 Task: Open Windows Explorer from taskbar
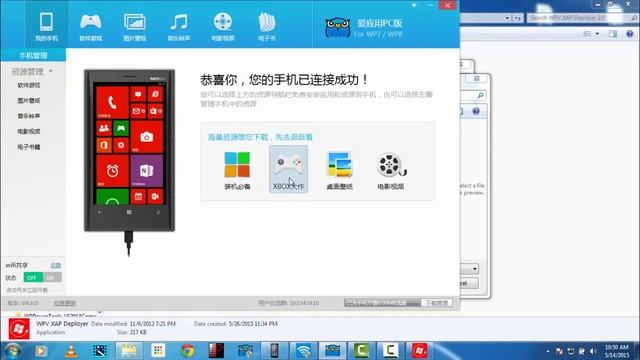click(129, 351)
